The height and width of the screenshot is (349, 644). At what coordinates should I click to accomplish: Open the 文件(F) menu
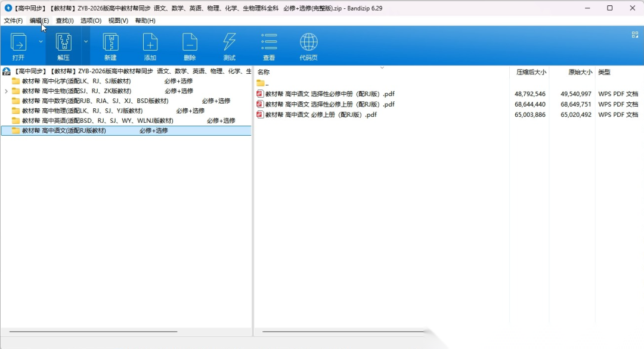click(13, 21)
